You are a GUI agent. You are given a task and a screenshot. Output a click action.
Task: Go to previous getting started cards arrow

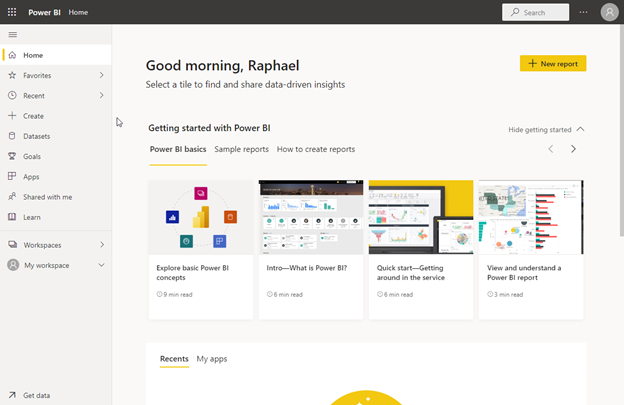551,149
